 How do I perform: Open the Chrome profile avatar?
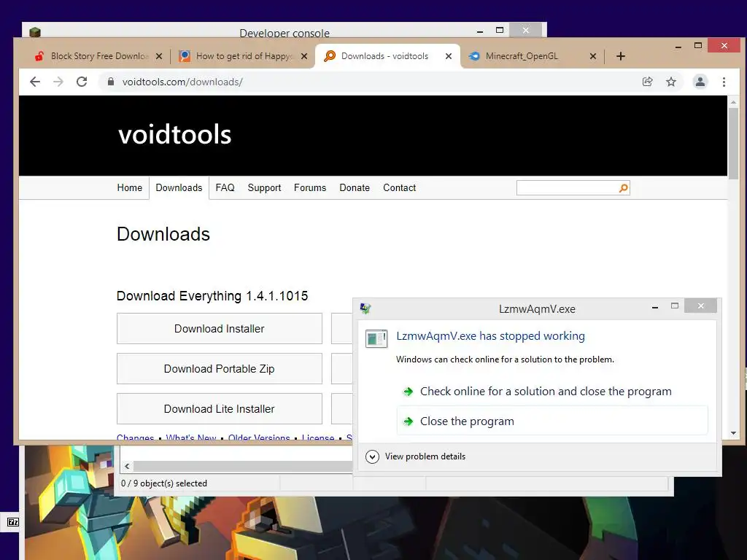click(x=700, y=82)
